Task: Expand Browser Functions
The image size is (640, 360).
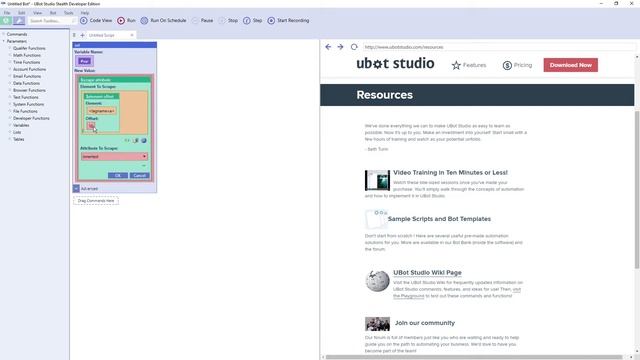Action: pos(10,90)
